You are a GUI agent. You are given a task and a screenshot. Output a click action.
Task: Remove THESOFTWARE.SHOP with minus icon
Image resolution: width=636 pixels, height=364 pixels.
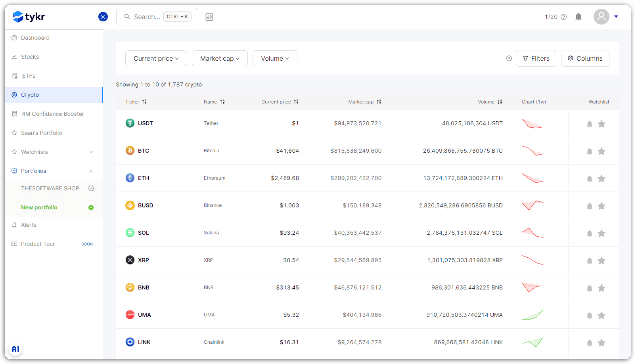click(91, 188)
